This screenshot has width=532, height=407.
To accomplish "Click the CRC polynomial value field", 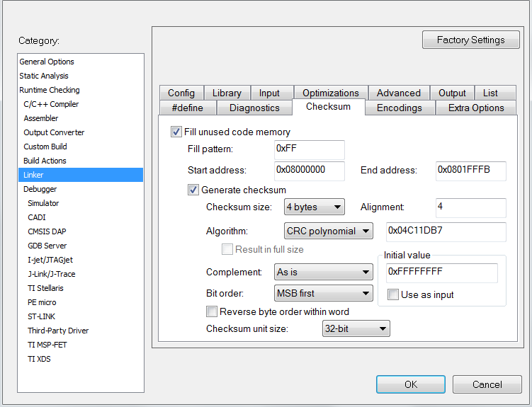I will click(446, 231).
